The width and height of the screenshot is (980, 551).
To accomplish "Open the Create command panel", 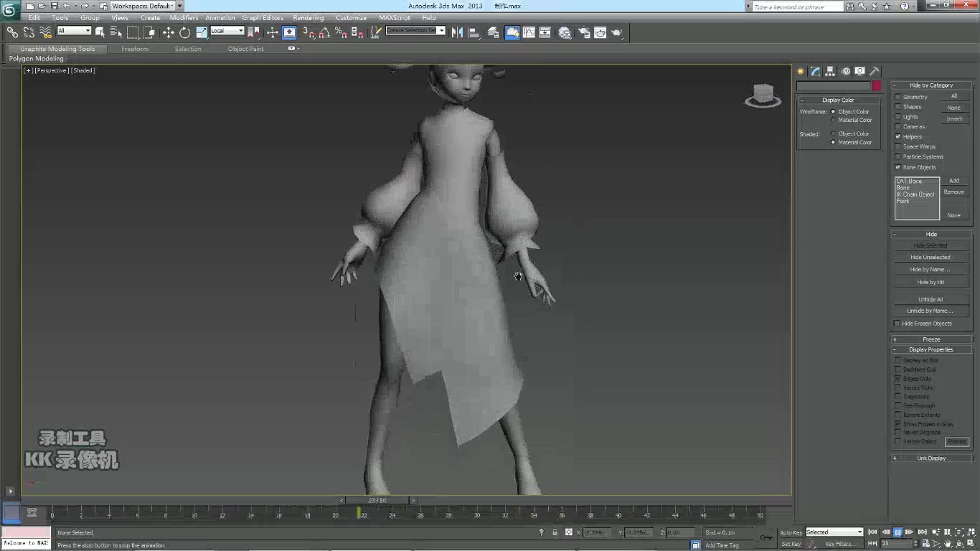I will (x=801, y=71).
